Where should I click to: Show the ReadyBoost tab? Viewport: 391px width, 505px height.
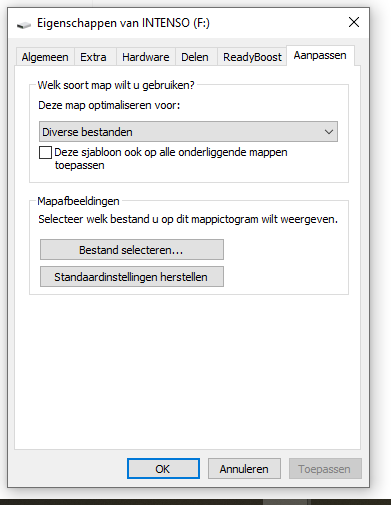coord(252,57)
